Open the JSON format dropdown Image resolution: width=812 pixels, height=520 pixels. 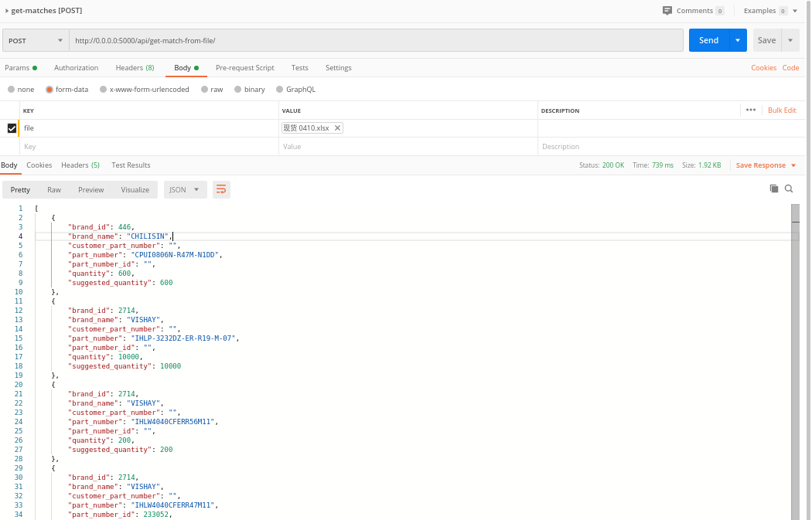[185, 189]
